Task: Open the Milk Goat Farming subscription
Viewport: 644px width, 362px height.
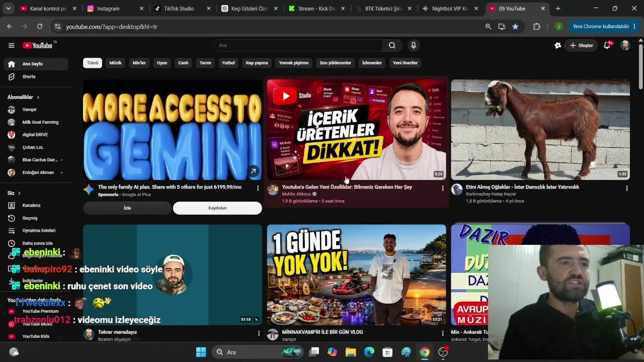Action: coord(35,122)
